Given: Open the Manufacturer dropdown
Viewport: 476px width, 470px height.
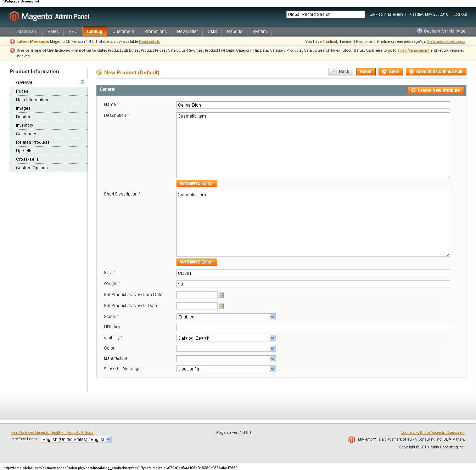Looking at the screenshot, I should (272, 358).
